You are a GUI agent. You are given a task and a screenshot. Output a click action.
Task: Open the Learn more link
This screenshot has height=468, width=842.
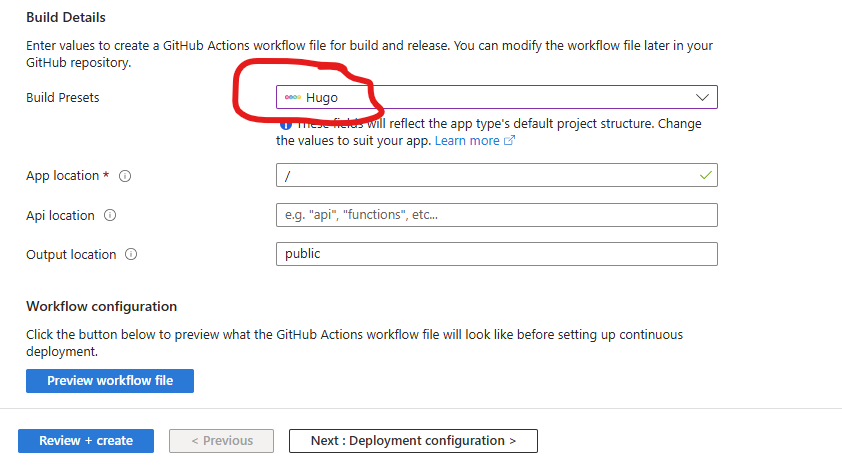tap(467, 141)
